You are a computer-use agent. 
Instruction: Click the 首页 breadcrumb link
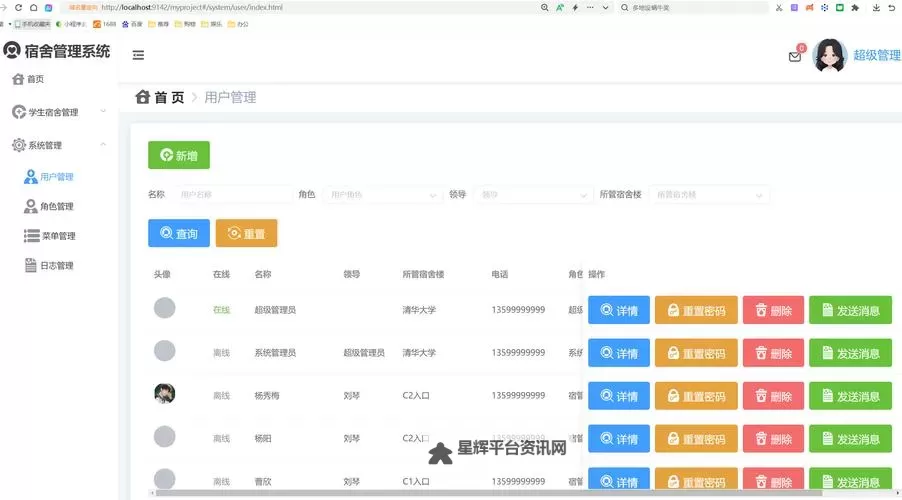tap(160, 97)
